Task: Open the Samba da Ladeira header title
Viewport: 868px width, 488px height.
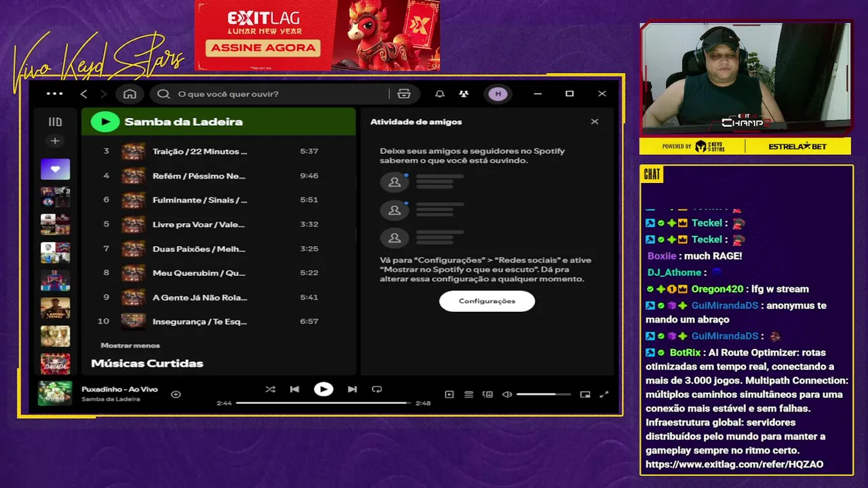Action: point(183,122)
